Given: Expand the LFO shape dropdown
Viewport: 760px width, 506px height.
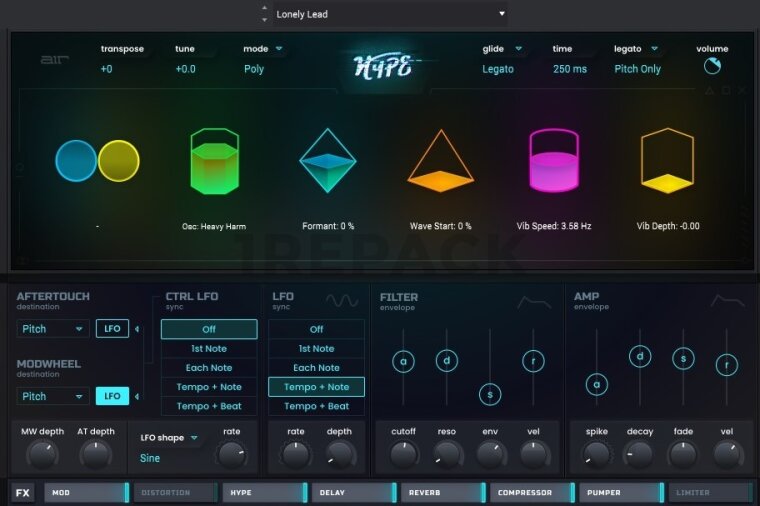Looking at the screenshot, I should tap(169, 437).
